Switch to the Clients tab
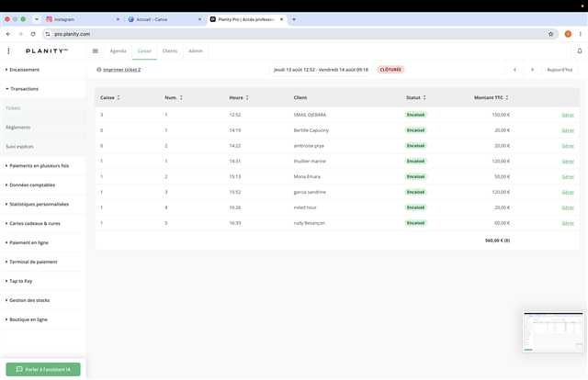 [x=170, y=51]
